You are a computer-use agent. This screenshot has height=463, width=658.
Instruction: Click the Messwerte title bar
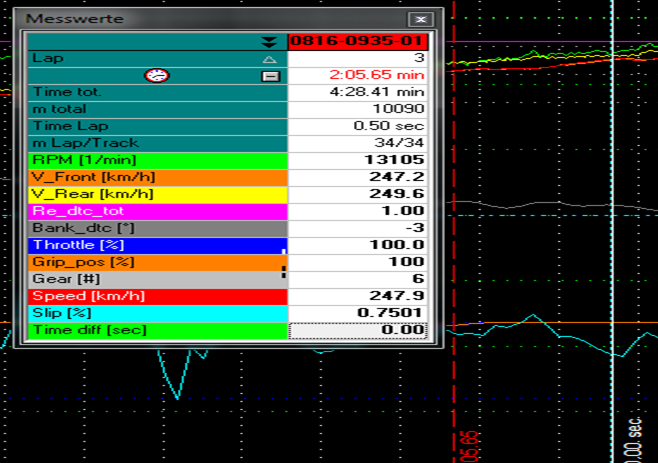[x=200, y=19]
